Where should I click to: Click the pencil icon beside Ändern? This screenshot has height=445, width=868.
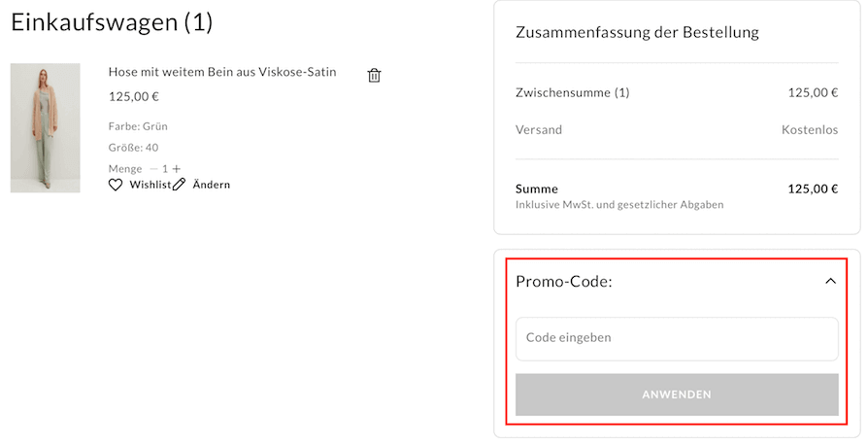pos(179,186)
